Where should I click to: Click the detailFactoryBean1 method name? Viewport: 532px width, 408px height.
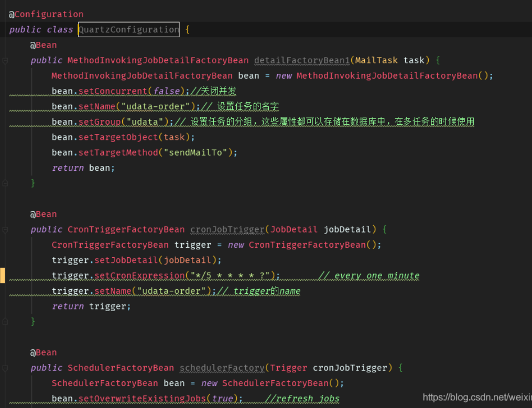pos(302,60)
